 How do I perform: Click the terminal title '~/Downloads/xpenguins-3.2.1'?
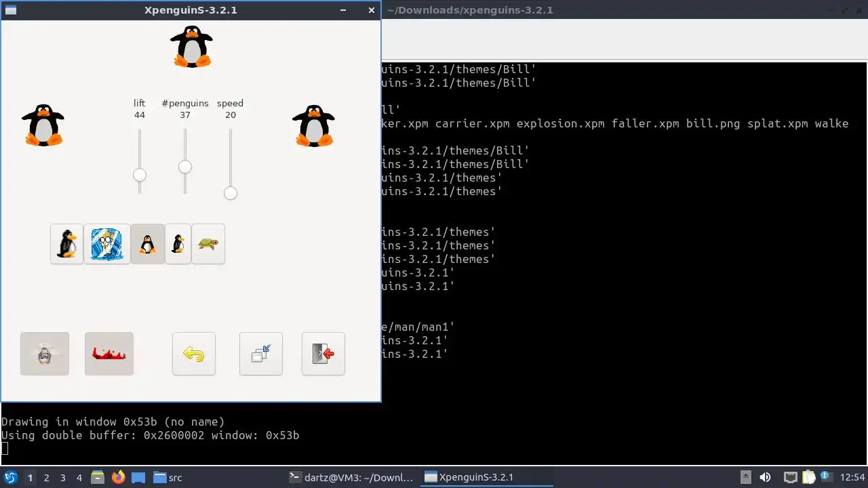470,10
